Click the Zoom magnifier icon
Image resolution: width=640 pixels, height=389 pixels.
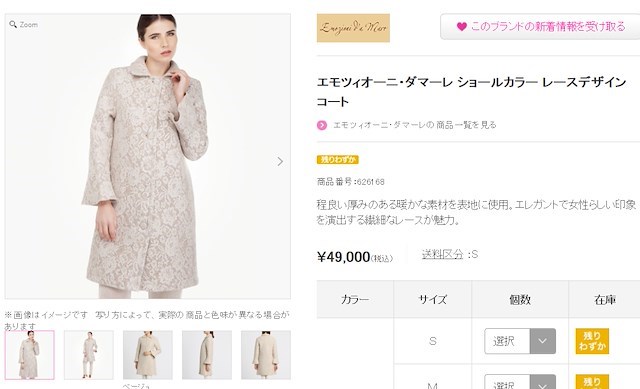click(x=13, y=24)
